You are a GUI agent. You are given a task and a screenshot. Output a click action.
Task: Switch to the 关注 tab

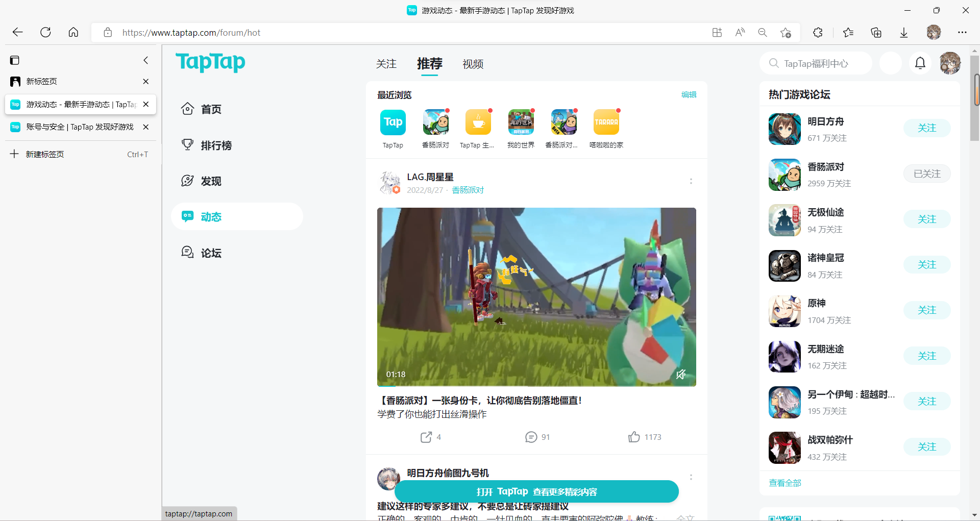(x=386, y=64)
